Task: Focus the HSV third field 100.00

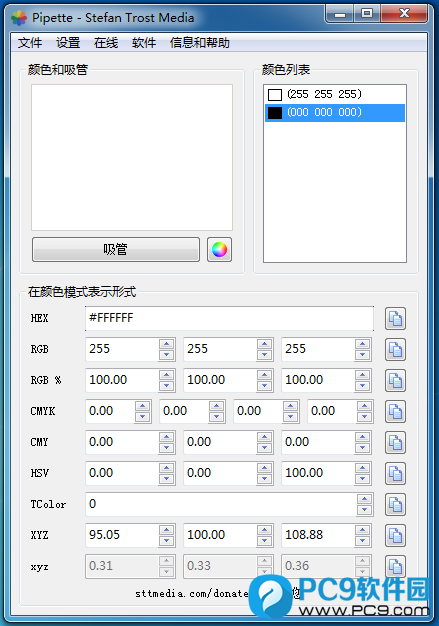Action: [318, 473]
